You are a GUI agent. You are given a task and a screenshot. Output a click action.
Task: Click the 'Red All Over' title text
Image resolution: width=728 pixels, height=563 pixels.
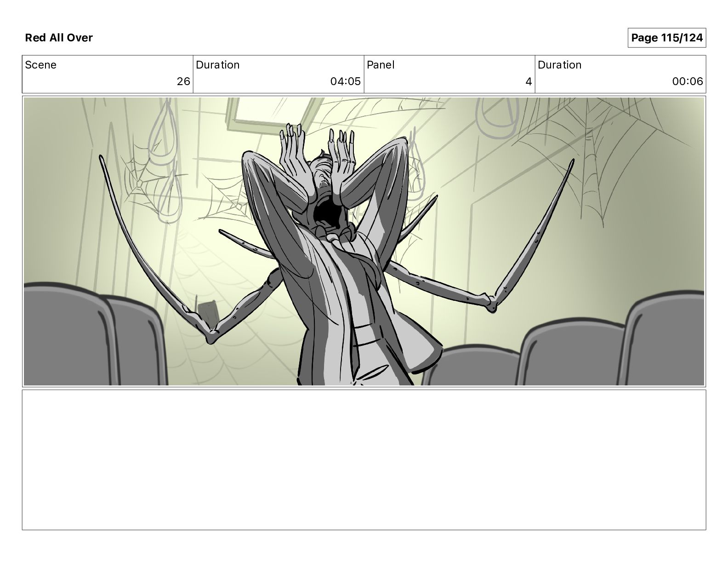59,38
